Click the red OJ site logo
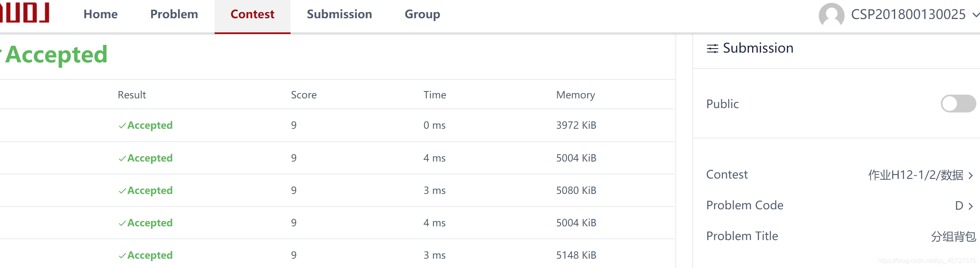 point(25,13)
